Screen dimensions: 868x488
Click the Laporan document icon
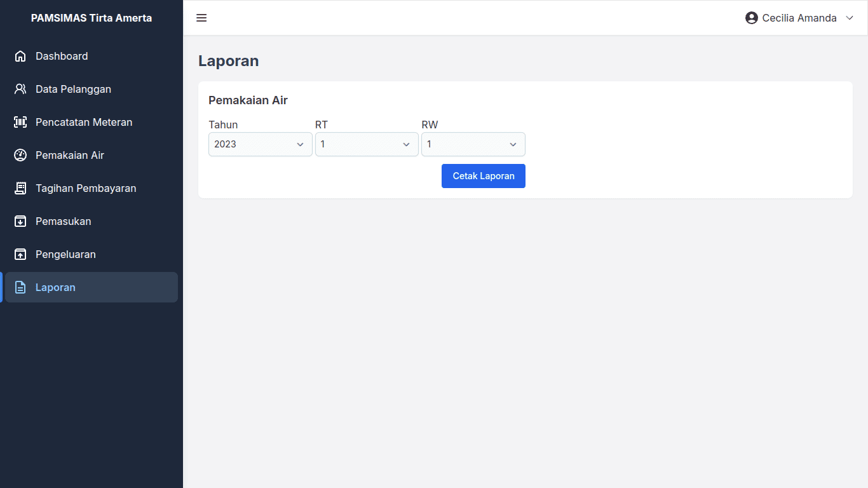20,287
